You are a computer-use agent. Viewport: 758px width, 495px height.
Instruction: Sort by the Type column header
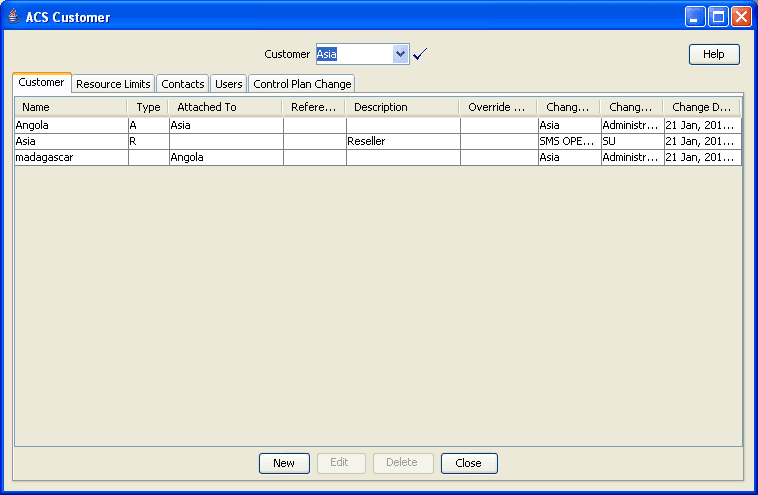[x=148, y=107]
